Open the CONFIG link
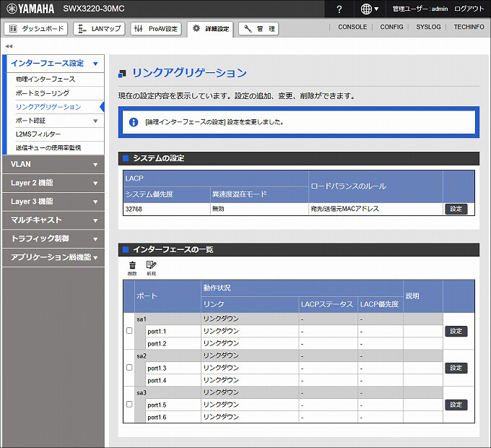Image resolution: width=491 pixels, height=448 pixels. coord(391,27)
